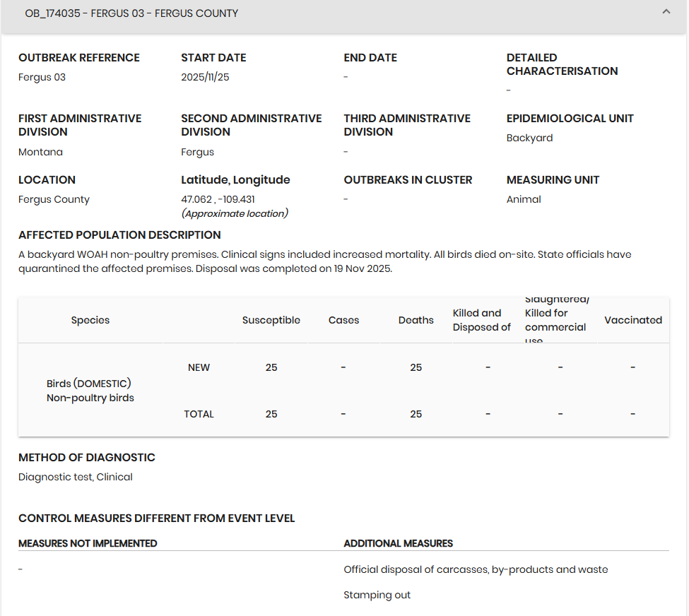Click the Birds (DOMESTIC) Non-poultry birds cell
The height and width of the screenshot is (616, 689).
[x=90, y=391]
